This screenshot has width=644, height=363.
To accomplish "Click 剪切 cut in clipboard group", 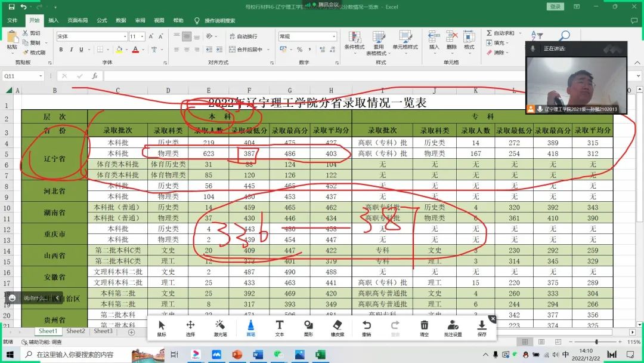I will tap(32, 33).
